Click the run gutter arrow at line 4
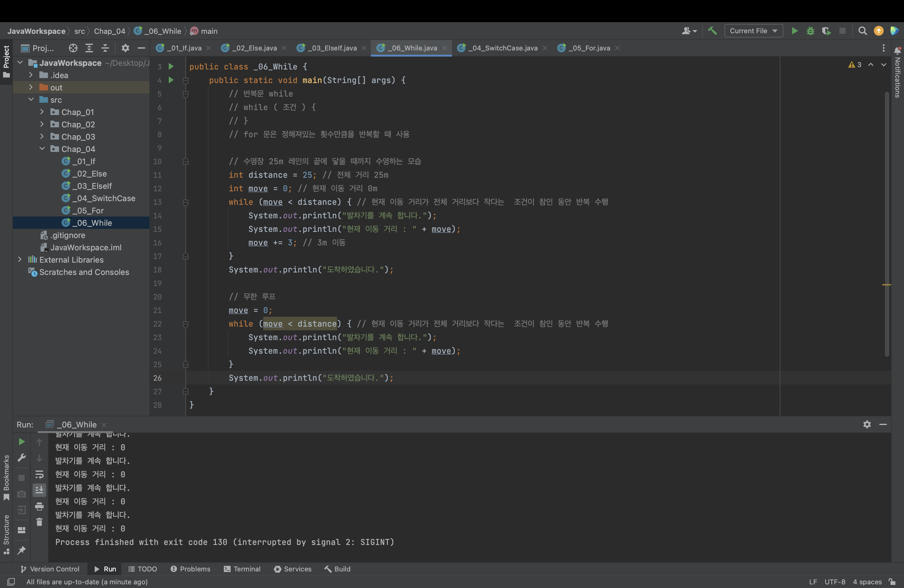 (x=171, y=80)
